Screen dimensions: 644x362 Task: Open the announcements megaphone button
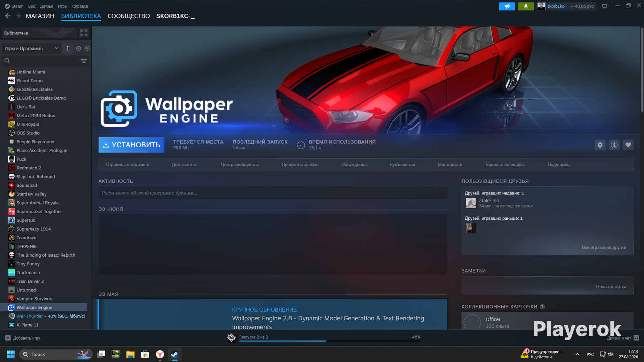coord(507,6)
